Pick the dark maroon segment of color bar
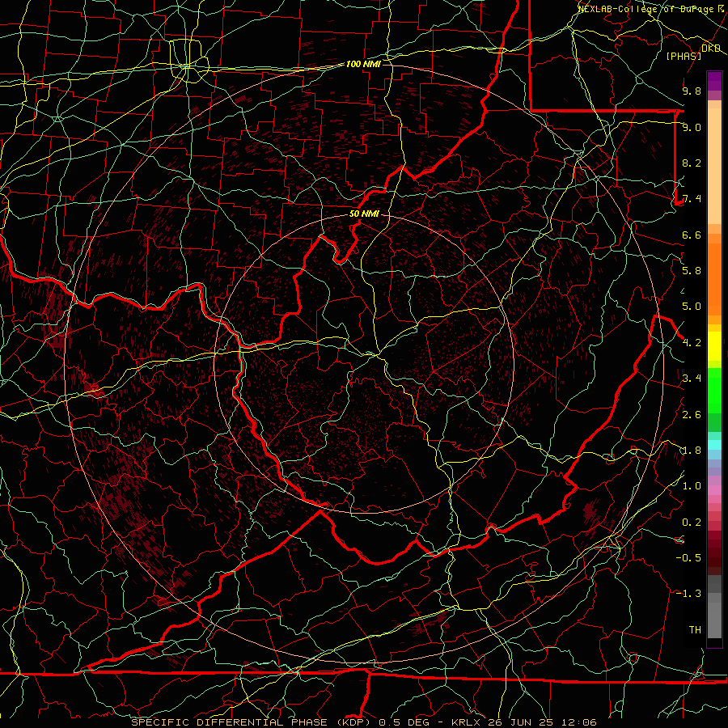This screenshot has width=728, height=728. point(714,552)
